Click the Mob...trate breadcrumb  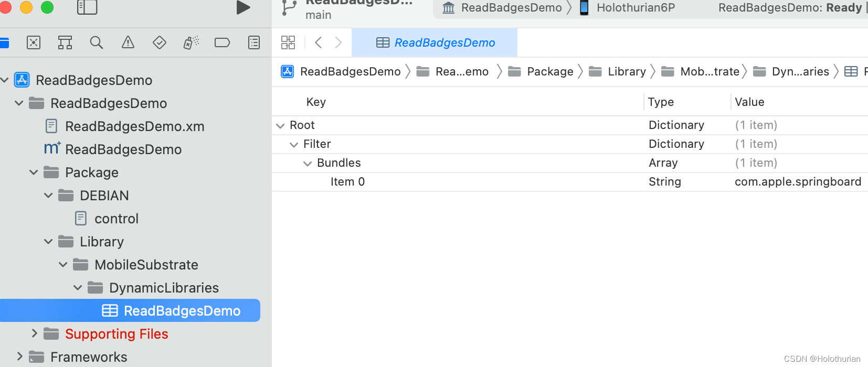(x=701, y=72)
